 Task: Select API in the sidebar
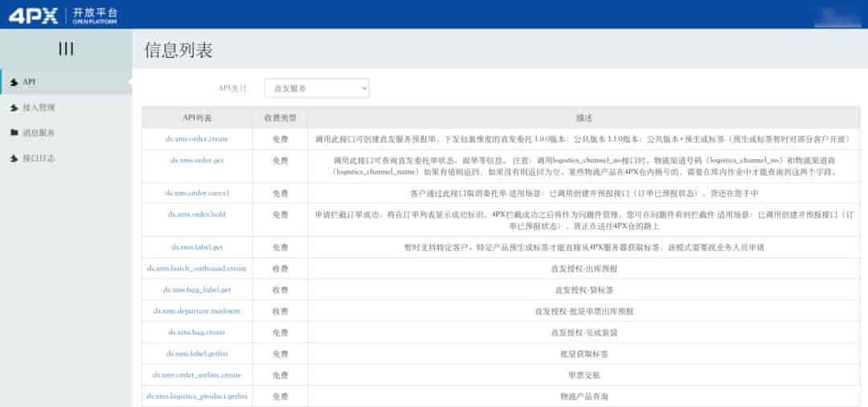click(x=65, y=82)
